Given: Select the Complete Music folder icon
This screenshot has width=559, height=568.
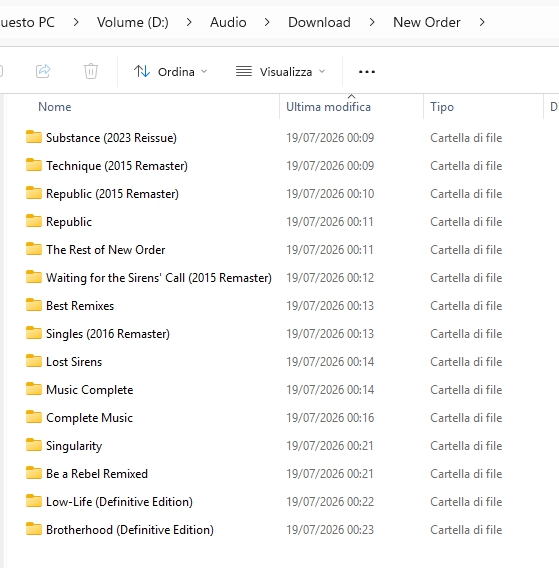Looking at the screenshot, I should pyautogui.click(x=34, y=417).
